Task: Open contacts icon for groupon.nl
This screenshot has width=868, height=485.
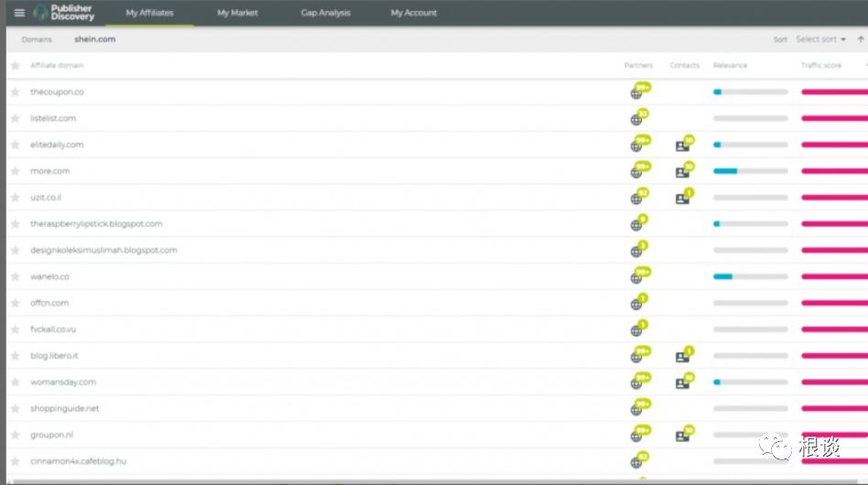Action: pos(685,434)
